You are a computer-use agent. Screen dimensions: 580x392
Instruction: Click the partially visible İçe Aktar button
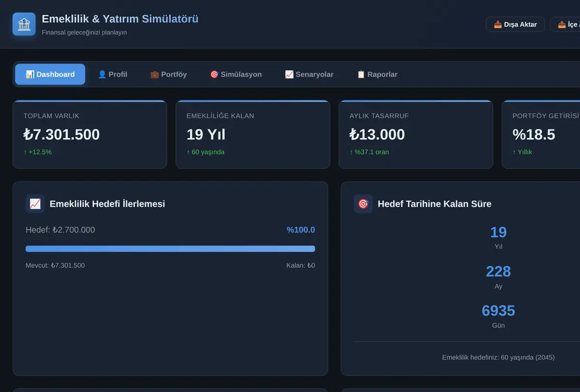click(x=565, y=25)
